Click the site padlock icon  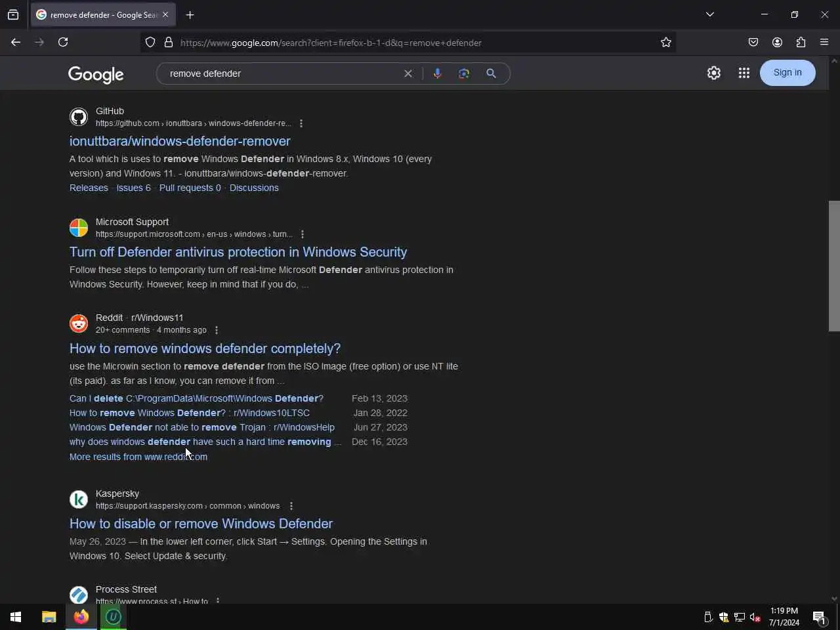point(169,42)
